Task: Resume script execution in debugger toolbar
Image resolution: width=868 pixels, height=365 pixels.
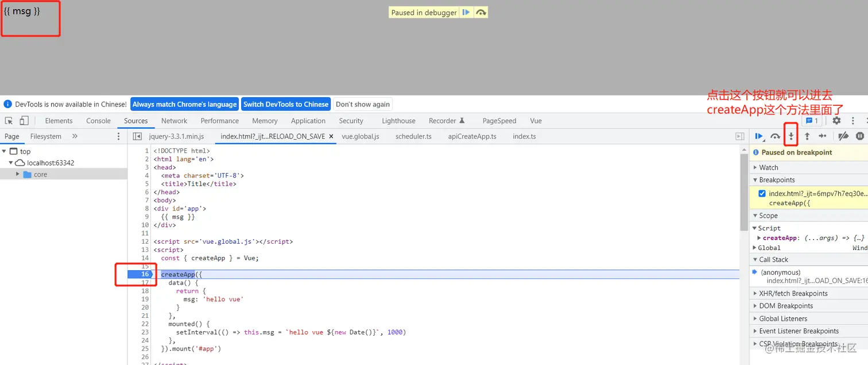Action: [759, 136]
